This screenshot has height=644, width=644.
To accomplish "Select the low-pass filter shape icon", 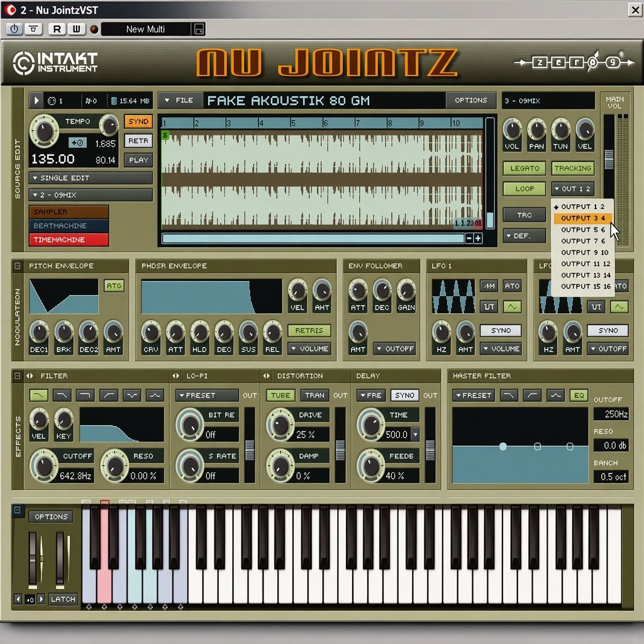I will (38, 395).
